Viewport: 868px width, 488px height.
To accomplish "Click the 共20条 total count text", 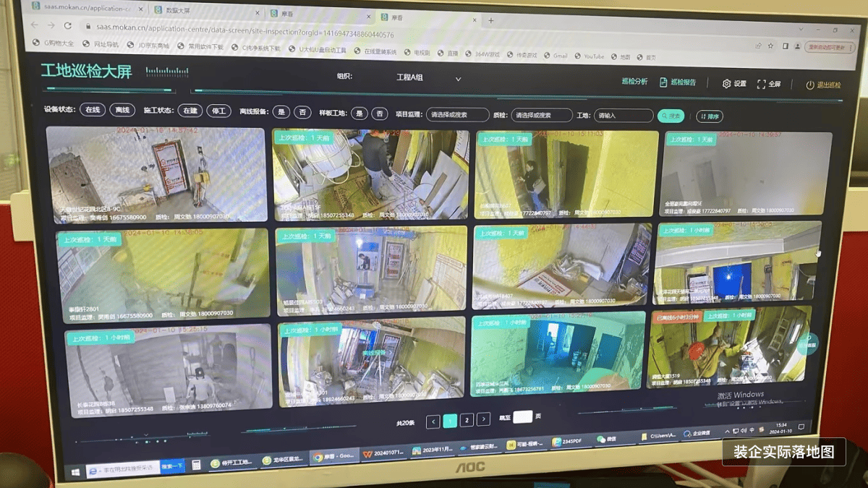I will [x=405, y=423].
